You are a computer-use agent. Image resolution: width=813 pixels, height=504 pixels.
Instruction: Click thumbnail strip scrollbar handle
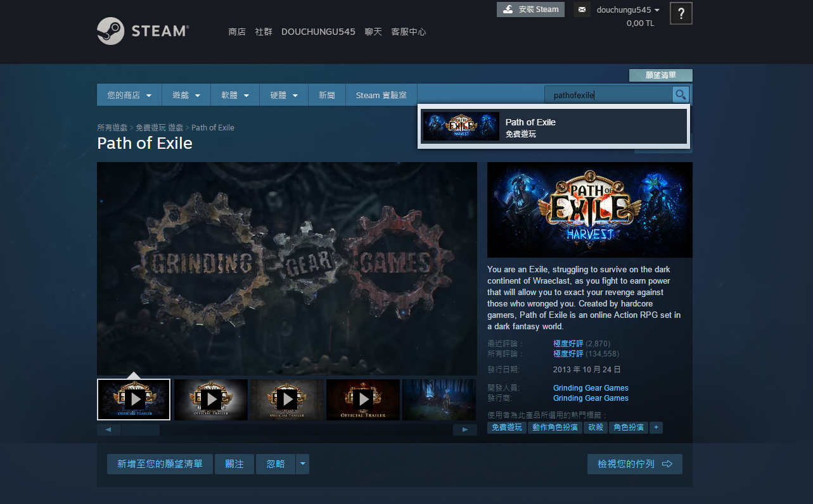click(x=140, y=430)
